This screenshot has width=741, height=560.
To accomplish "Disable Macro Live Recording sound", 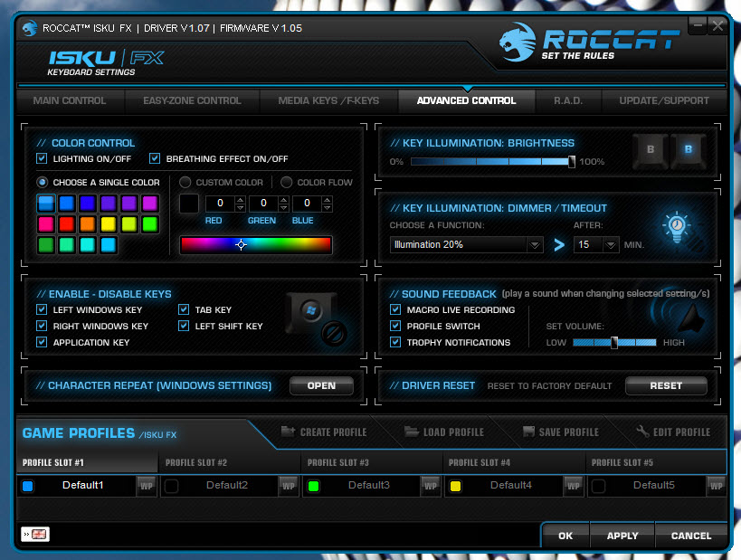I will tap(395, 309).
